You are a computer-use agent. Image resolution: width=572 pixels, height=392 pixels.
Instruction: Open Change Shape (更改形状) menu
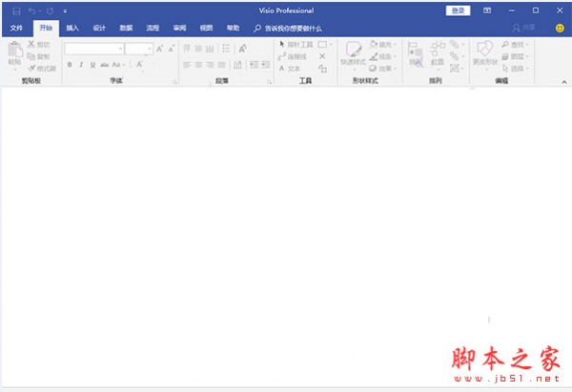(x=485, y=54)
